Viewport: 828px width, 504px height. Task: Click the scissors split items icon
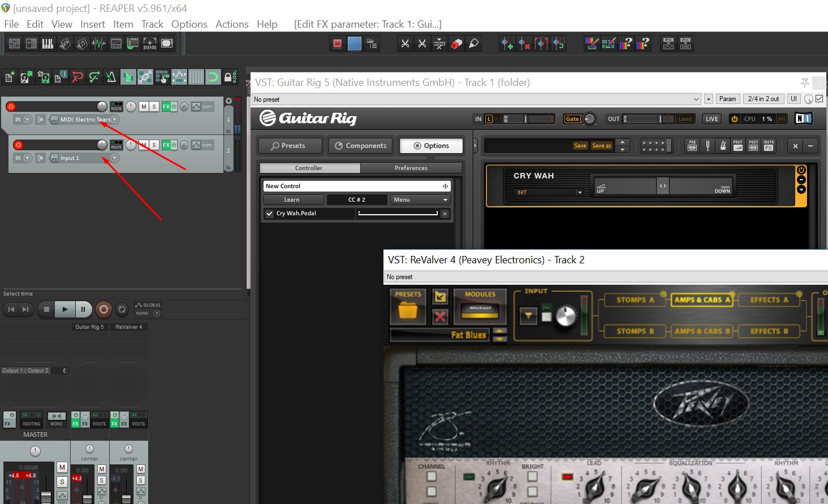405,44
